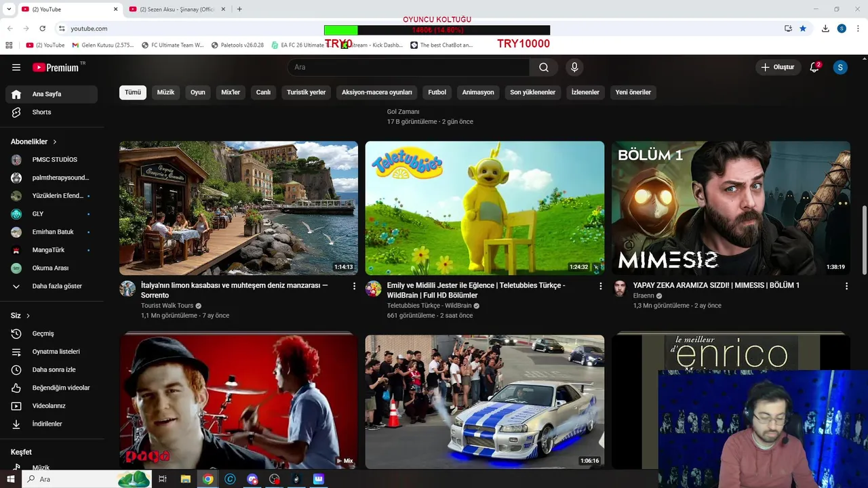Click the search magnifier button
The height and width of the screenshot is (488, 868).
tap(544, 67)
